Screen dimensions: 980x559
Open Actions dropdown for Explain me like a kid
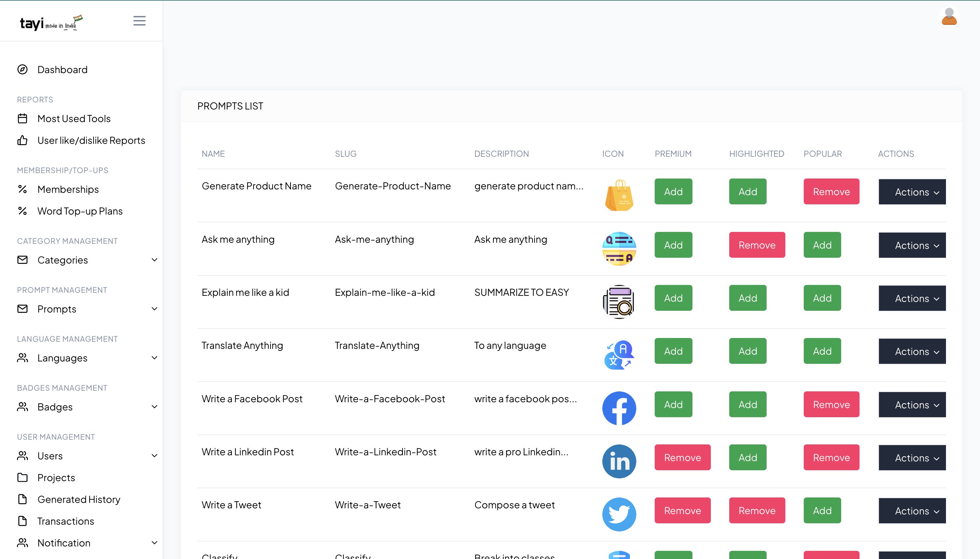[x=912, y=298]
